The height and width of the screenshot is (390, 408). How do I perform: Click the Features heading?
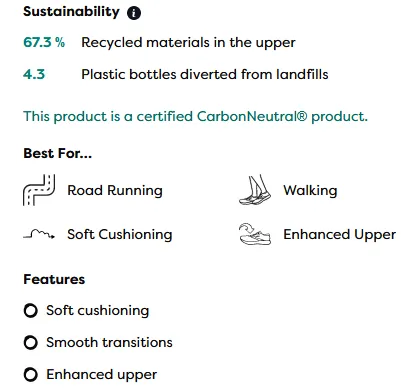pos(54,279)
